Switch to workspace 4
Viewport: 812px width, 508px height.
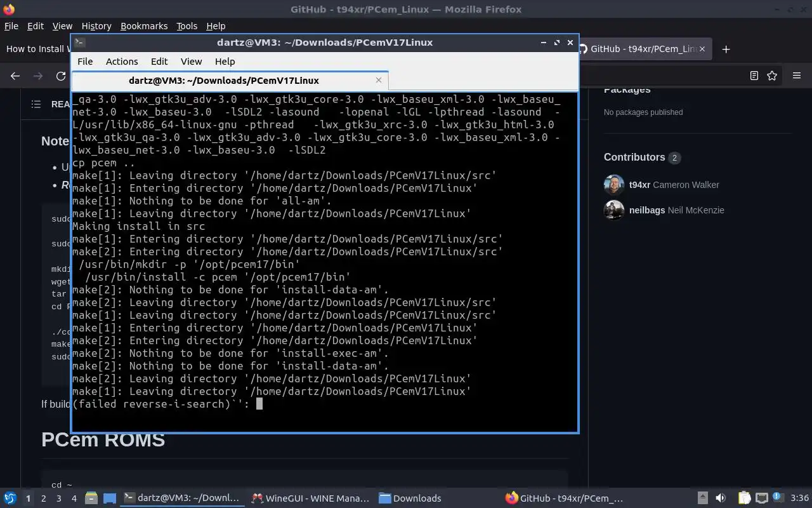(74, 498)
